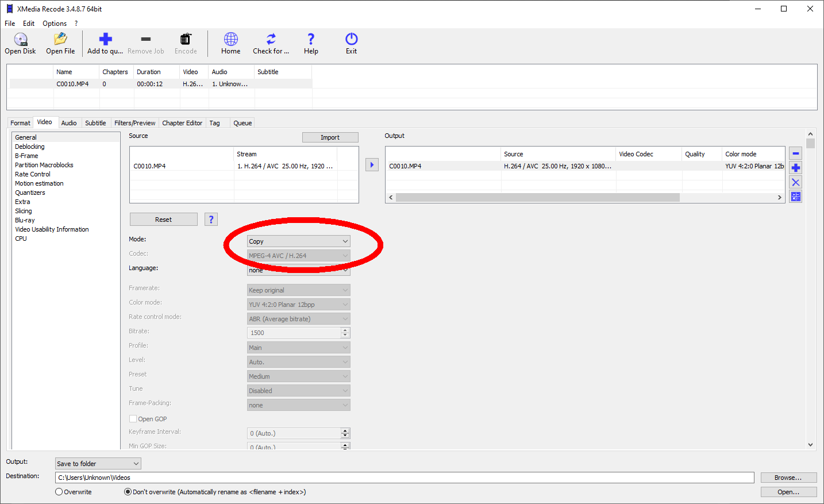Image resolution: width=824 pixels, height=504 pixels.
Task: Select Rate Control in the settings list
Action: 33,174
